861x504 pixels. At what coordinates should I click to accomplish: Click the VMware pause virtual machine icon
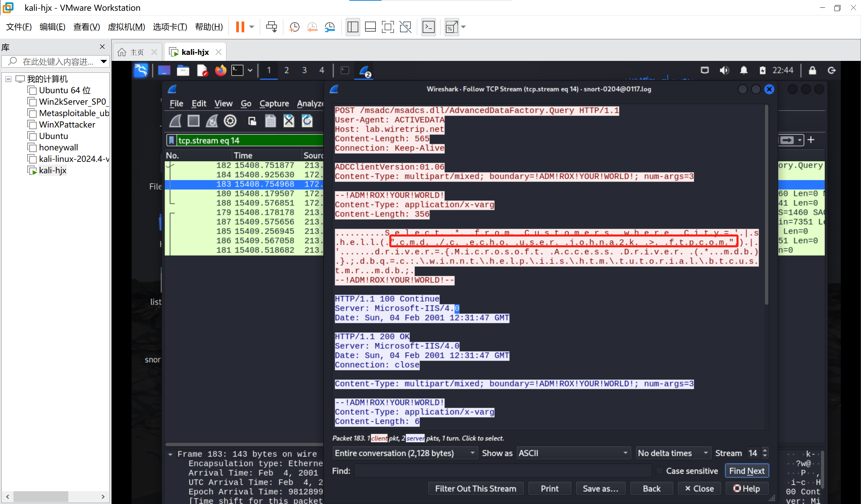point(240,27)
